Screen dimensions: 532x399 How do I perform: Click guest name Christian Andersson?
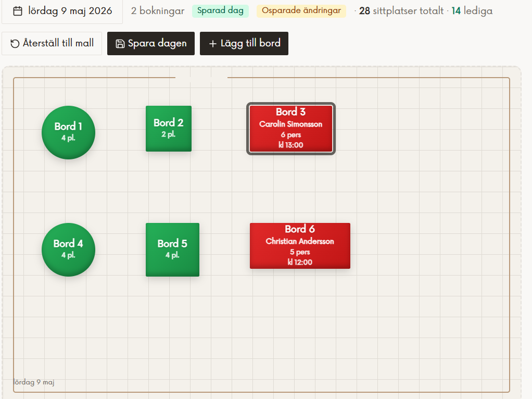pyautogui.click(x=300, y=241)
